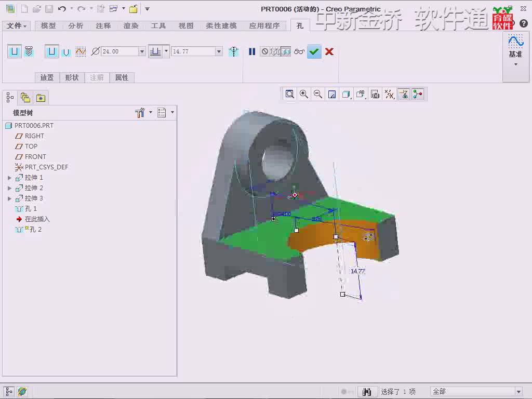This screenshot has width=532, height=399.
Task: Click the save icon in quick access
Action: [x=49, y=9]
